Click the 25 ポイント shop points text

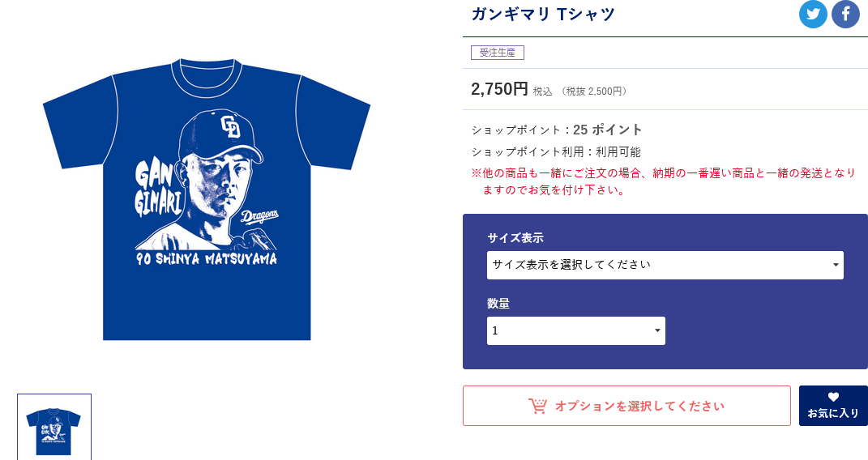tap(607, 130)
